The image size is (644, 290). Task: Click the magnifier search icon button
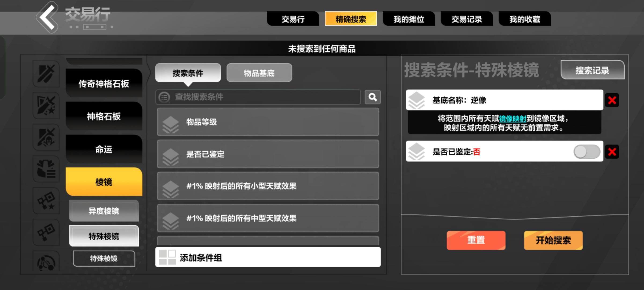coord(372,97)
